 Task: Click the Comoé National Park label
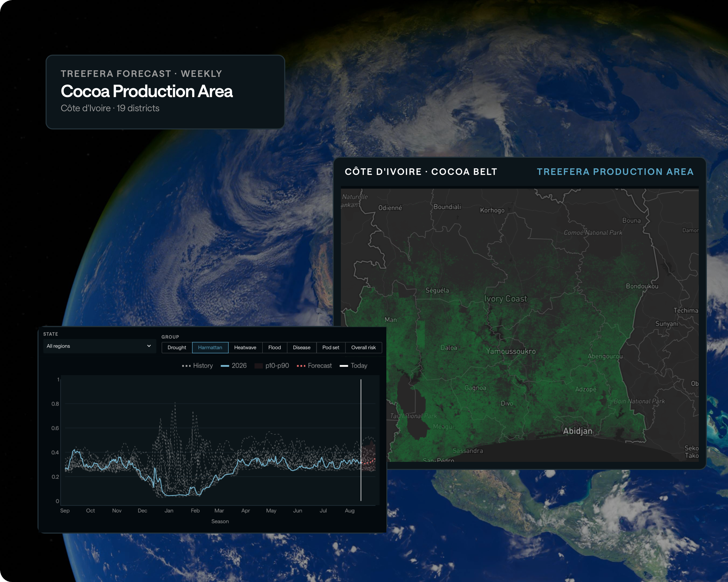pyautogui.click(x=593, y=232)
